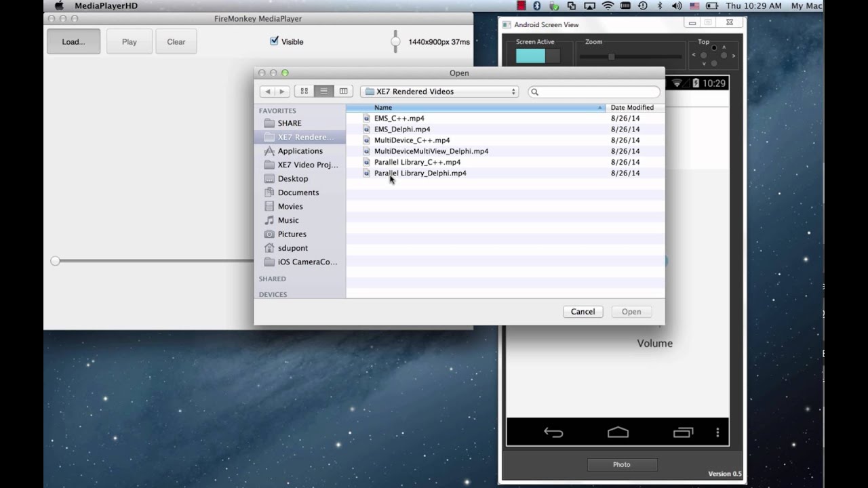The height and width of the screenshot is (488, 868).
Task: Select the bottom position radio in Android Screen View
Action: [x=714, y=64]
